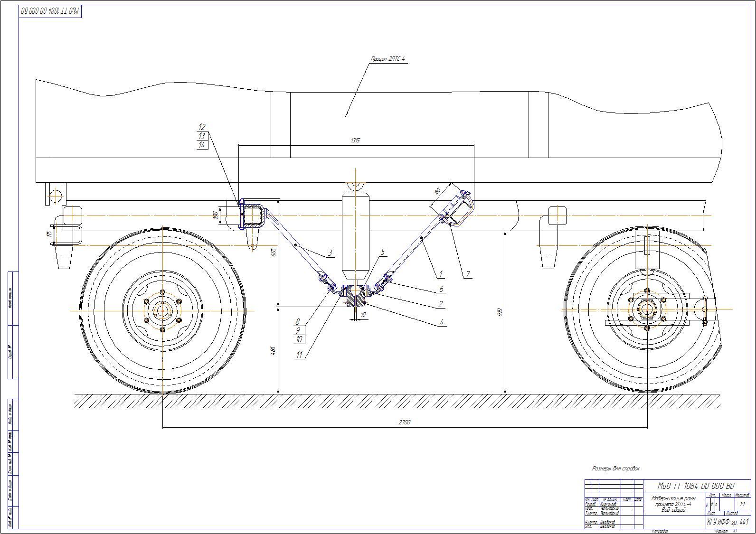Select the drawing title "Модернизация рамы прицепа"
756x534 pixels.
673,504
